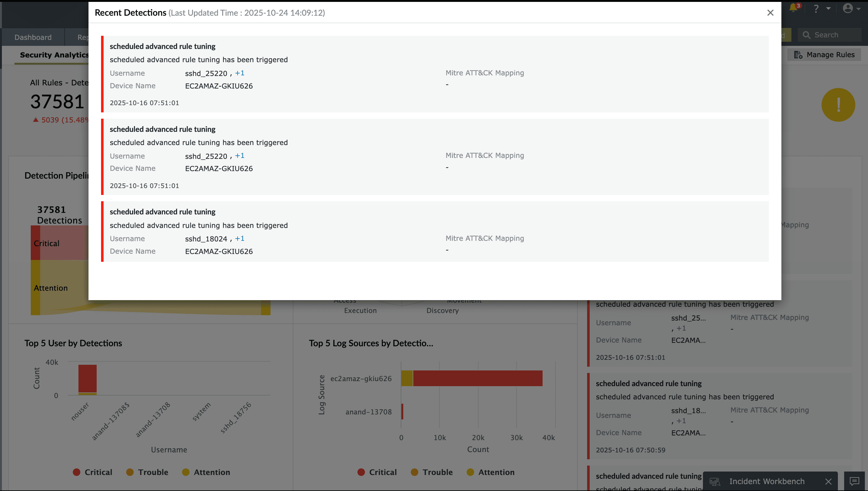Toggle Trouble in Top 5 User legend
868x491 pixels.
click(x=147, y=472)
